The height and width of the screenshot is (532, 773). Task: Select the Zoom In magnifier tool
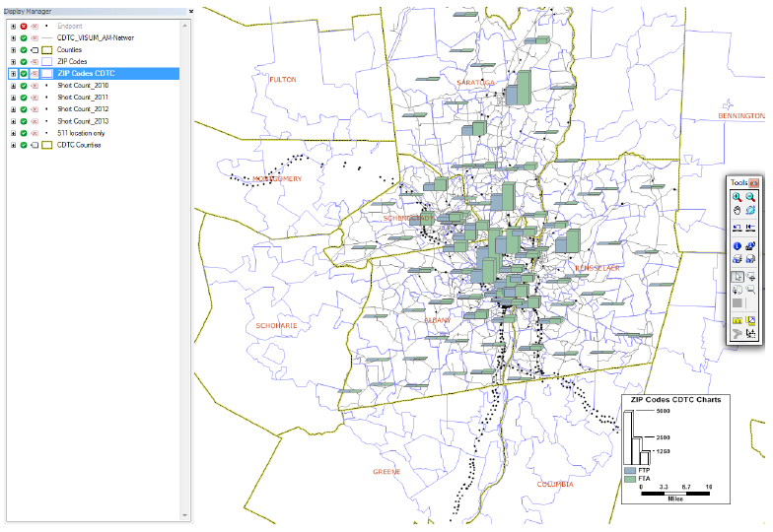737,197
